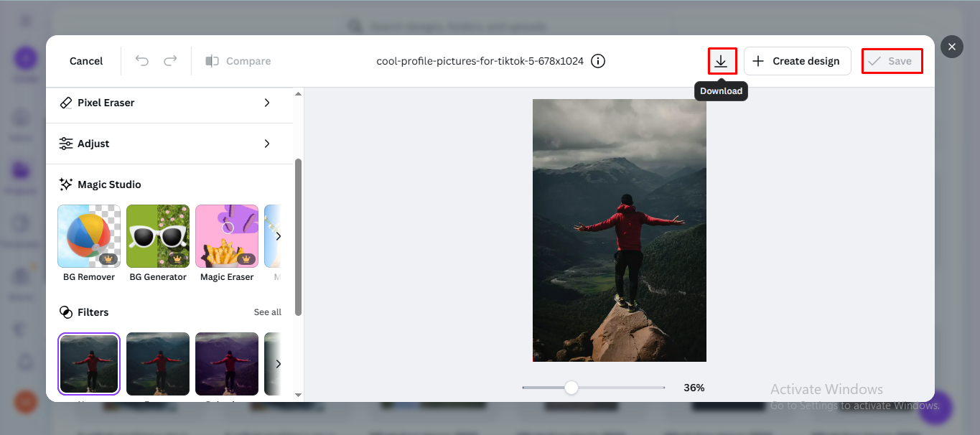Undo the last edit
Image resolution: width=980 pixels, height=435 pixels.
142,61
